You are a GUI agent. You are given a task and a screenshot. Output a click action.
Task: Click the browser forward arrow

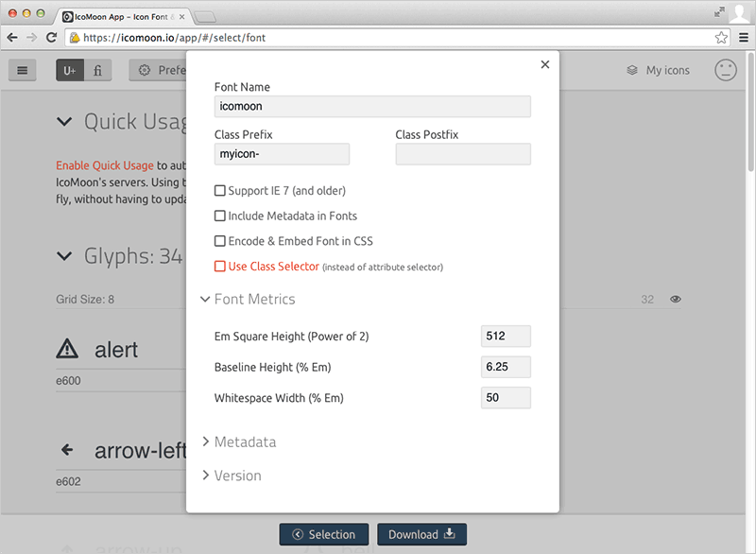pyautogui.click(x=32, y=38)
